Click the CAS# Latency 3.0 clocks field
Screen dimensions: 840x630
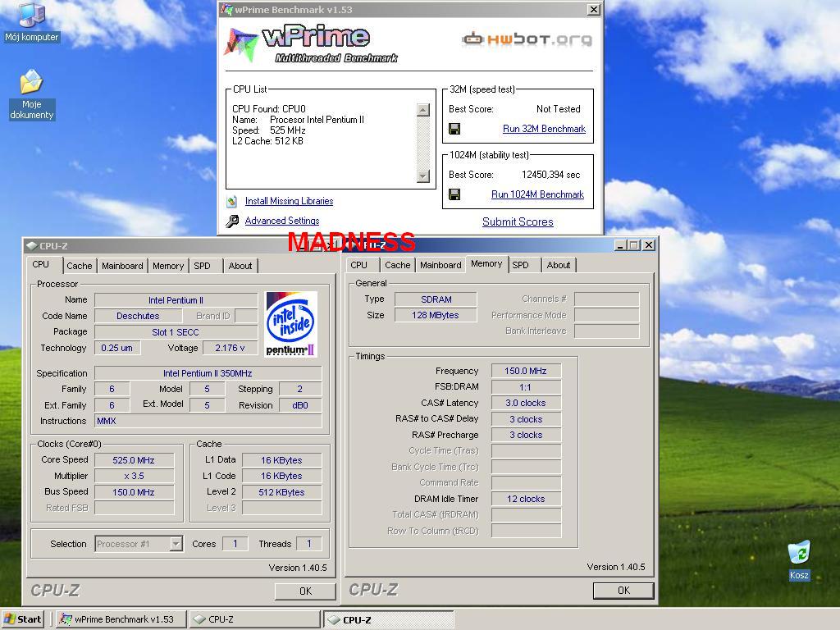tap(526, 403)
